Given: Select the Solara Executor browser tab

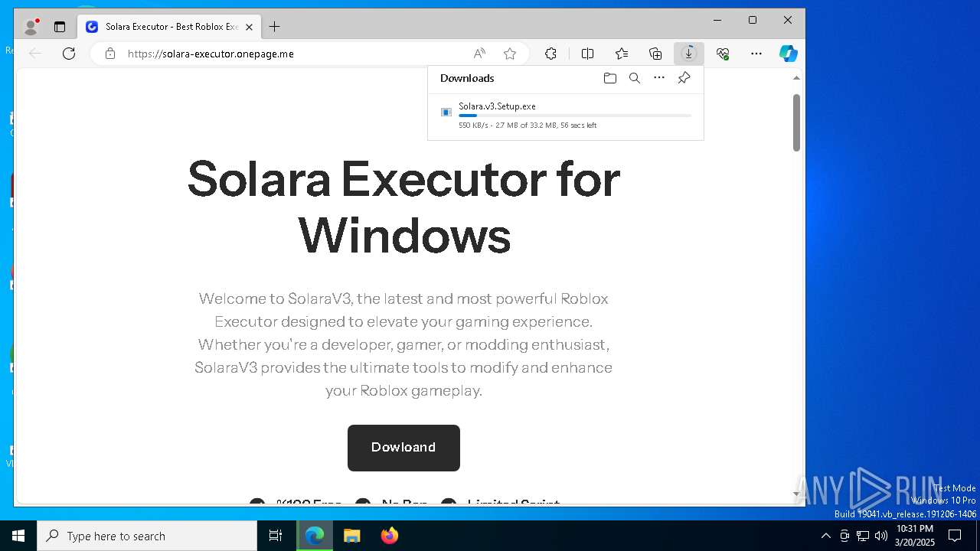Looking at the screenshot, I should [168, 27].
